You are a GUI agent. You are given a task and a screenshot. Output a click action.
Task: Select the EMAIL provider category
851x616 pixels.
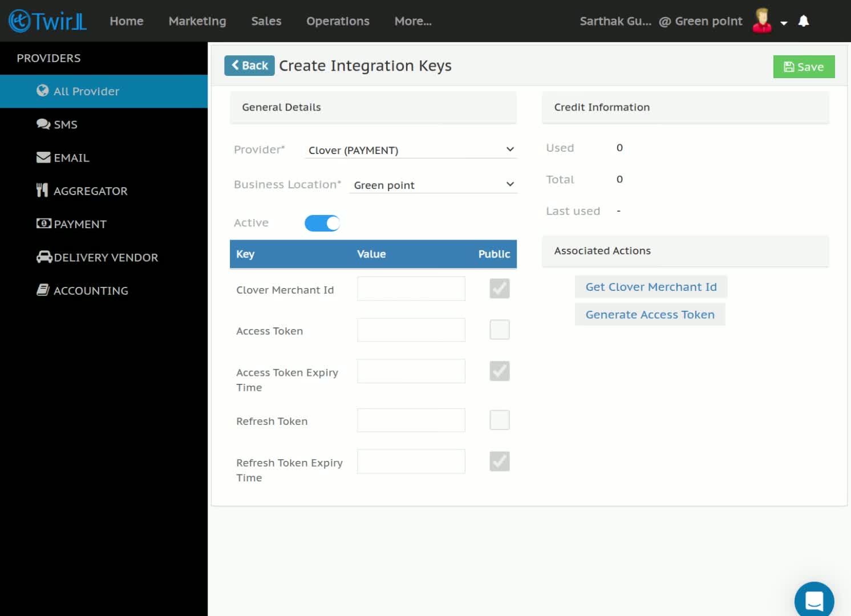(104, 157)
